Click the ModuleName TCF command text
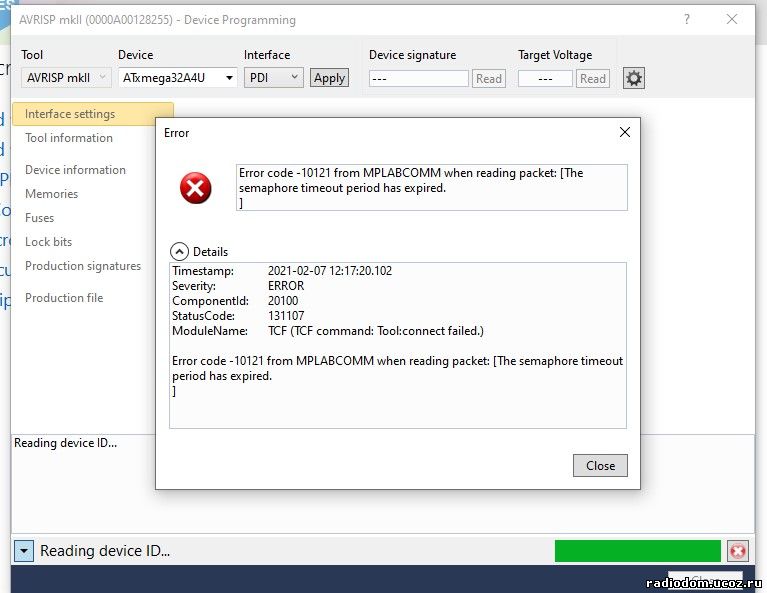767x593 pixels. pos(376,331)
